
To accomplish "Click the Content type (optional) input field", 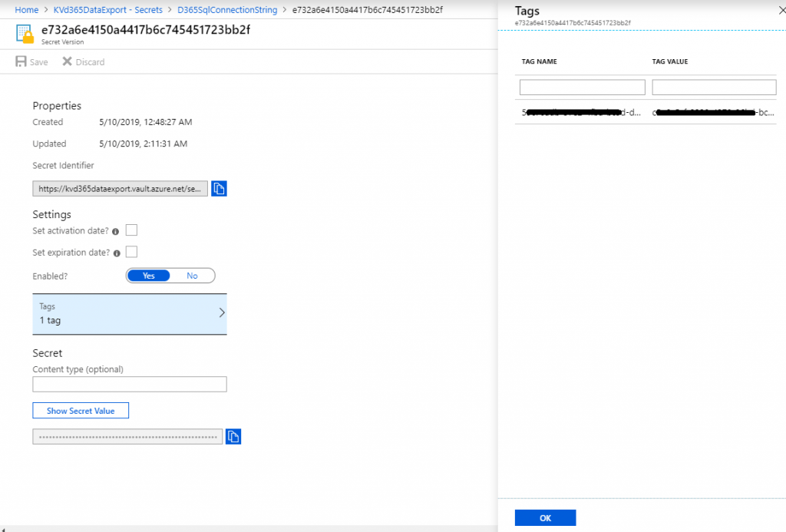I will click(130, 385).
